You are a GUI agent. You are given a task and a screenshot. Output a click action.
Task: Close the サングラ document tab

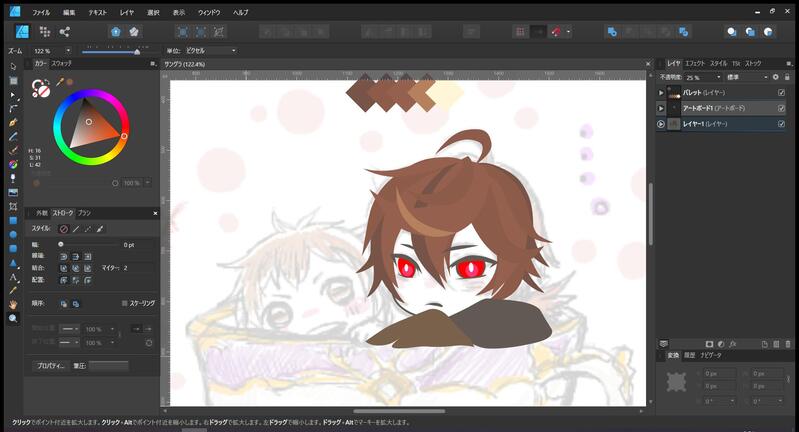648,64
